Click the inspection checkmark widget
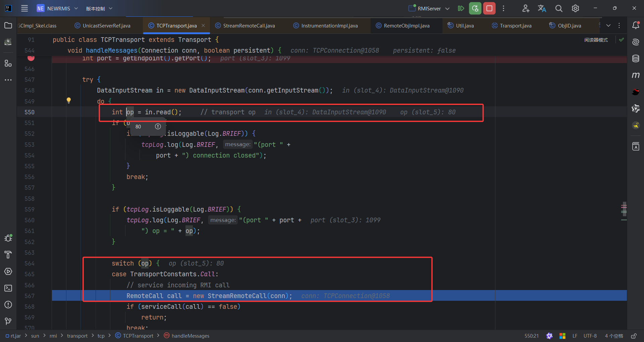 click(x=622, y=40)
